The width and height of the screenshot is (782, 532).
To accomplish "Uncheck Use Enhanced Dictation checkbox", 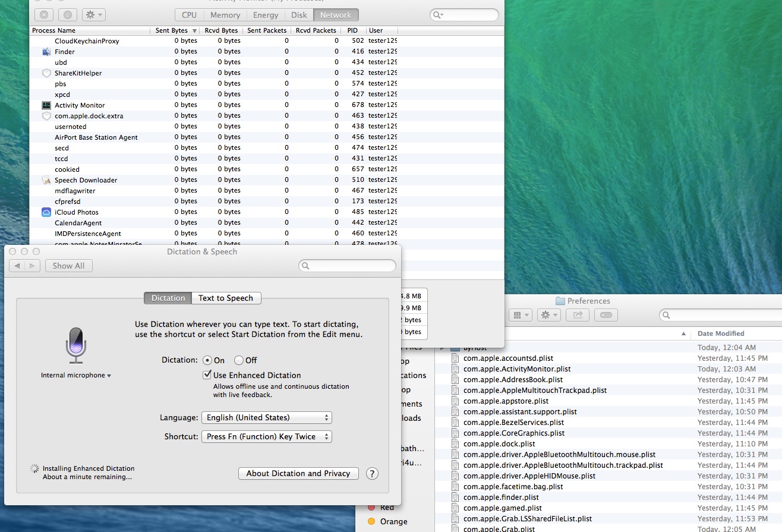I will [x=207, y=375].
